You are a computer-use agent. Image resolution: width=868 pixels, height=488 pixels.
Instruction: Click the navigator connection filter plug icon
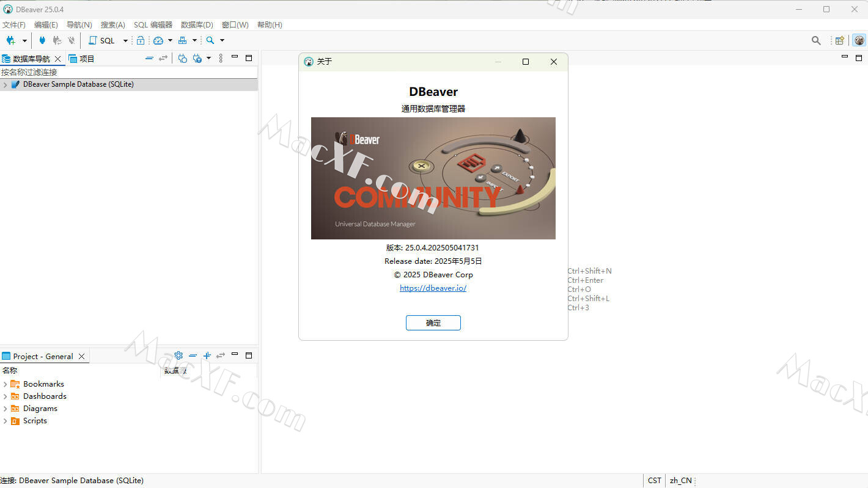[x=197, y=58]
